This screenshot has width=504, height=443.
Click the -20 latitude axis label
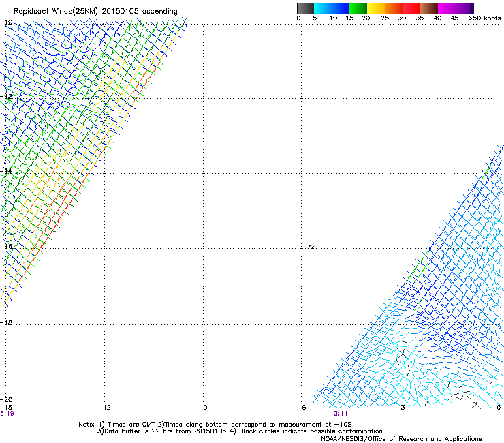click(6, 399)
